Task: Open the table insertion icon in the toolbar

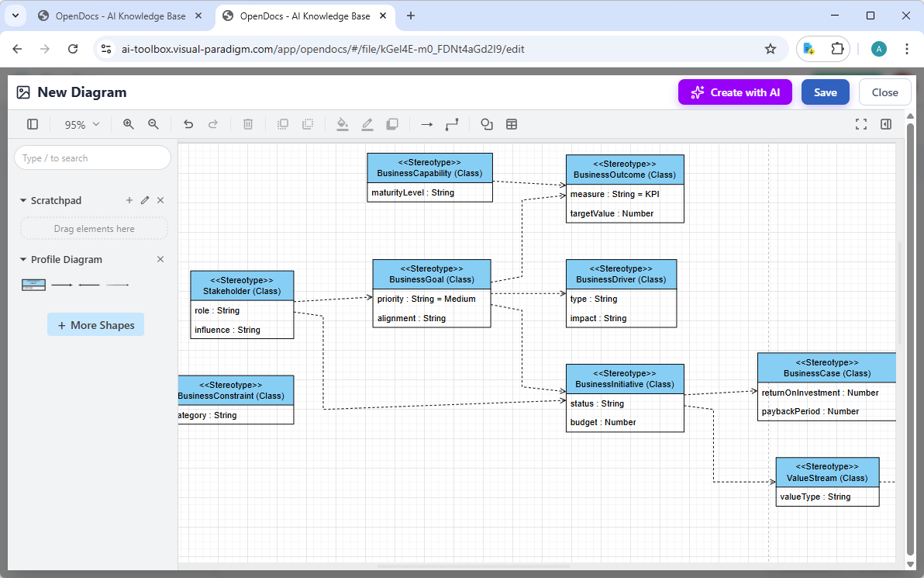Action: (x=512, y=124)
